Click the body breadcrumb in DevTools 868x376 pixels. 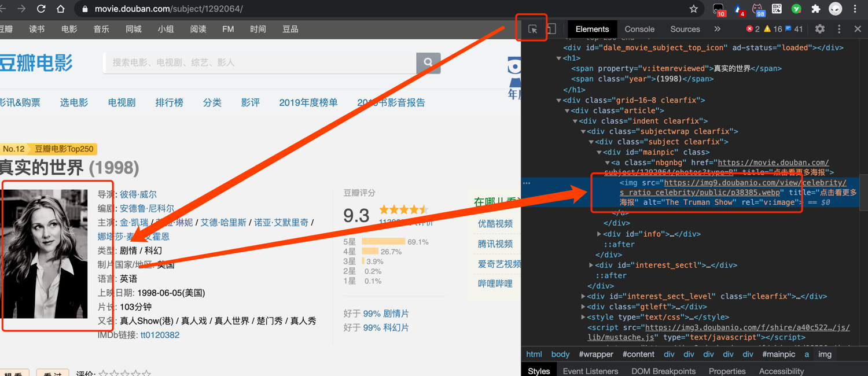560,354
